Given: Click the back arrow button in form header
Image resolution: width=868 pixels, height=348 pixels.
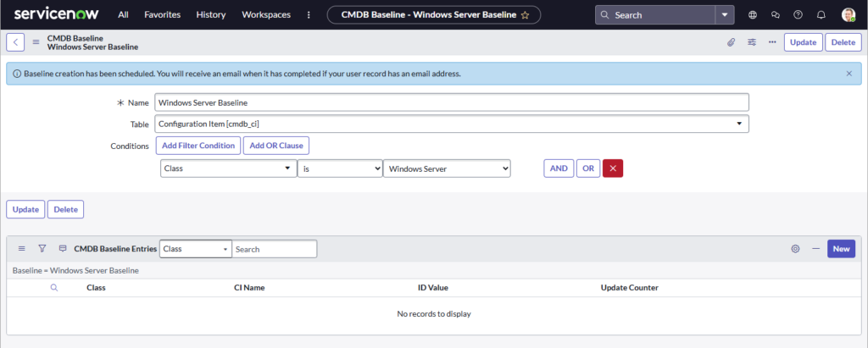Looking at the screenshot, I should point(15,42).
